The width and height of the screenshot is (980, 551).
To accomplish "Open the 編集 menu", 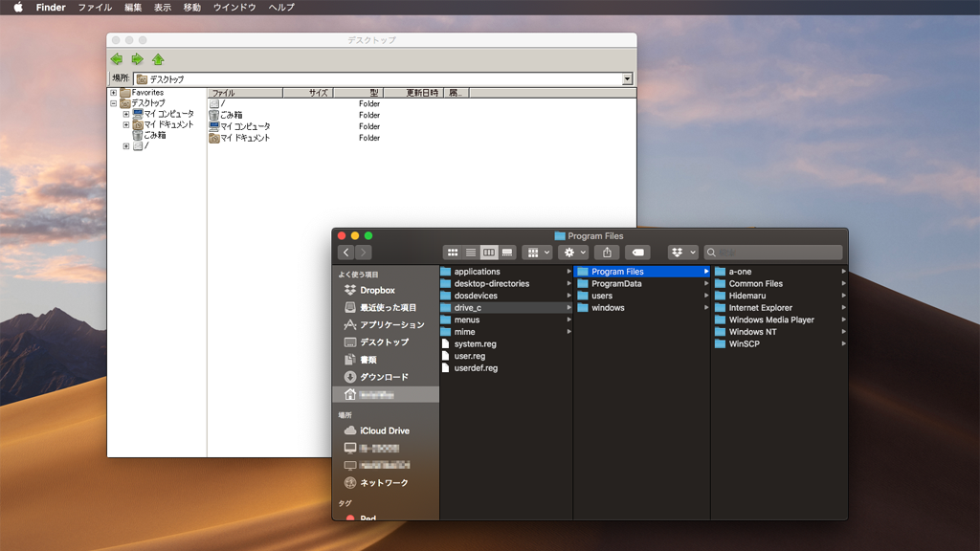I will (x=133, y=8).
